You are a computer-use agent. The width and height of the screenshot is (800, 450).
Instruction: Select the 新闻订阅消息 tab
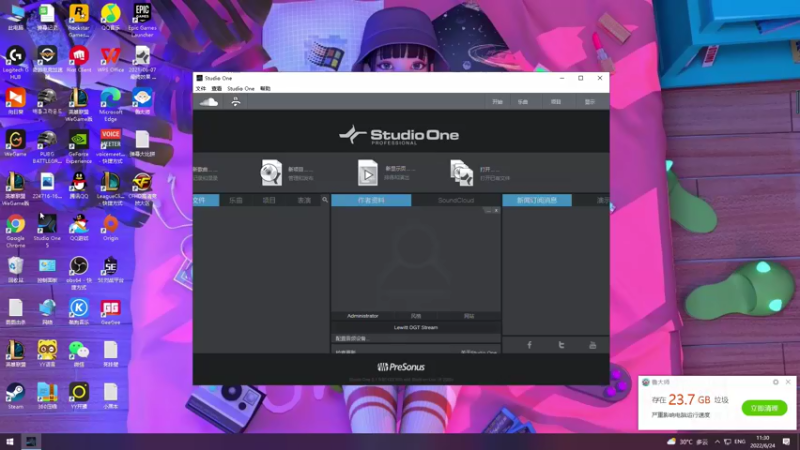click(537, 200)
